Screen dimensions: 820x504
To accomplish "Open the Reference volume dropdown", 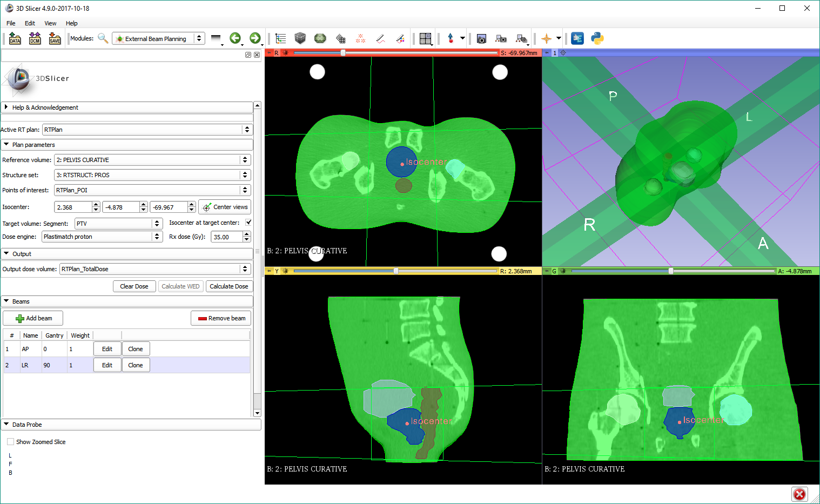I will (x=152, y=160).
